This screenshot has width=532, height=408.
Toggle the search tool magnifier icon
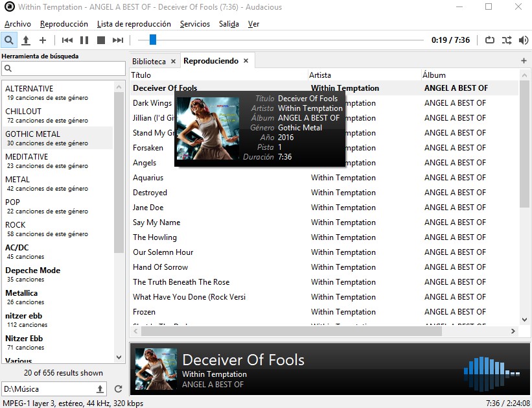[8, 40]
